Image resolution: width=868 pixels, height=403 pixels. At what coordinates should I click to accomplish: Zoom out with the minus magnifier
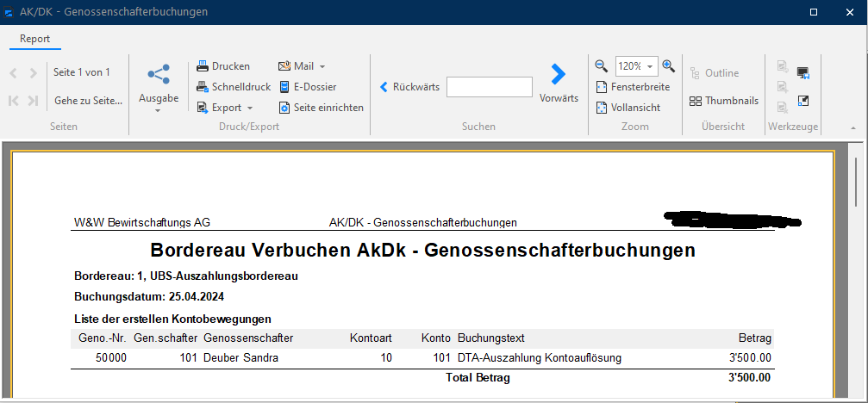click(601, 66)
